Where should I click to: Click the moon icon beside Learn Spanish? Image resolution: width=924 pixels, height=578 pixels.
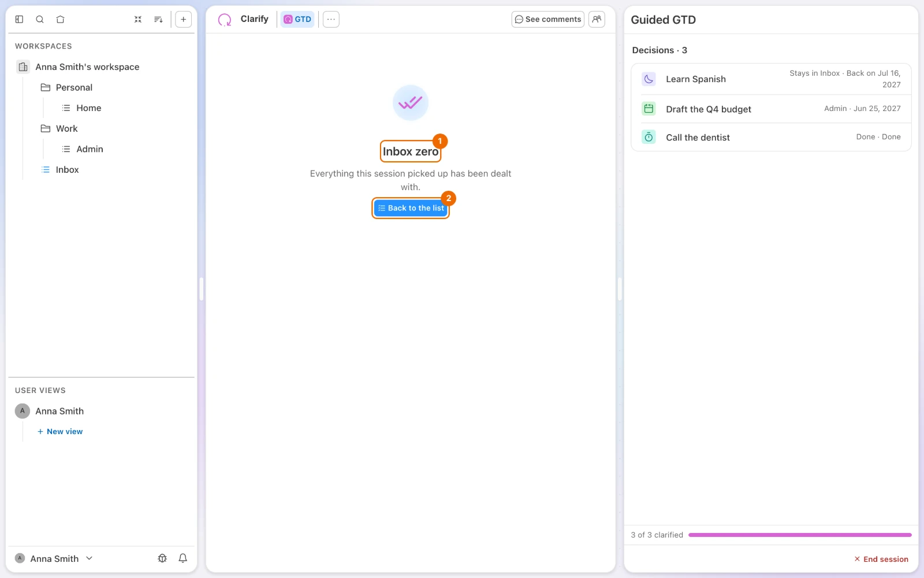(649, 79)
